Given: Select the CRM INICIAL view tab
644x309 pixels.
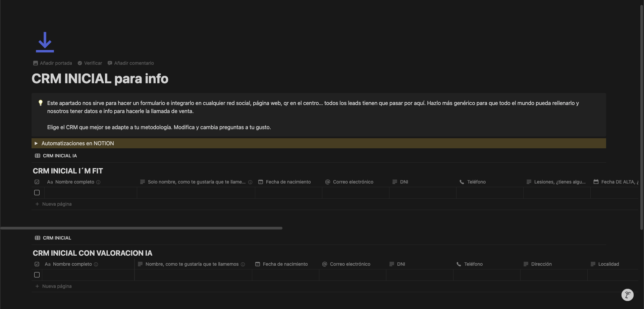Looking at the screenshot, I should pyautogui.click(x=57, y=238).
